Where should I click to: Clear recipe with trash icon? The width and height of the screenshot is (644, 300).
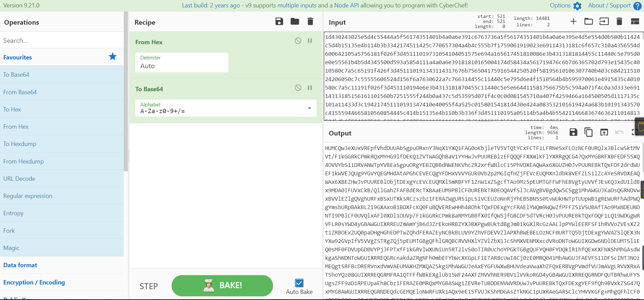tap(310, 22)
